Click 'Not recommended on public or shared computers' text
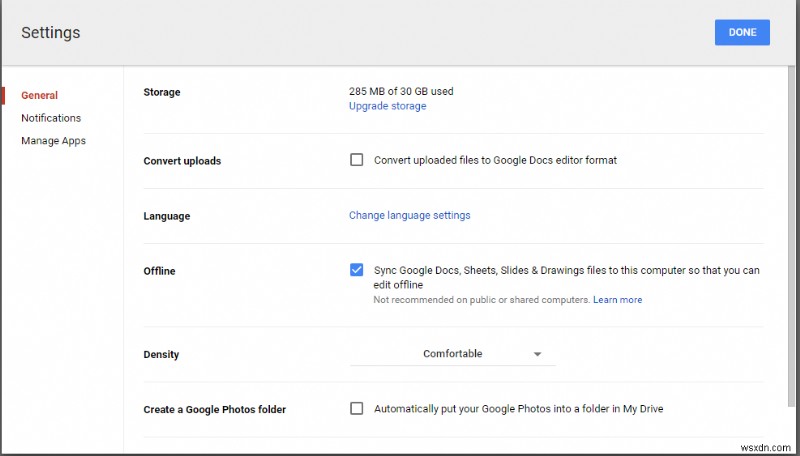The width and height of the screenshot is (800, 456). coord(482,300)
